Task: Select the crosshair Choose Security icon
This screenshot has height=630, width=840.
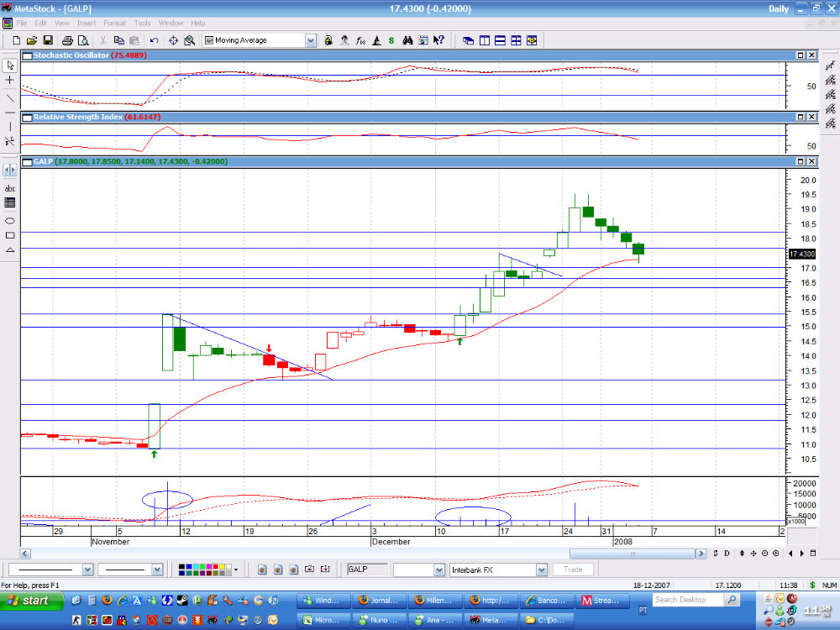Action: 174,40
